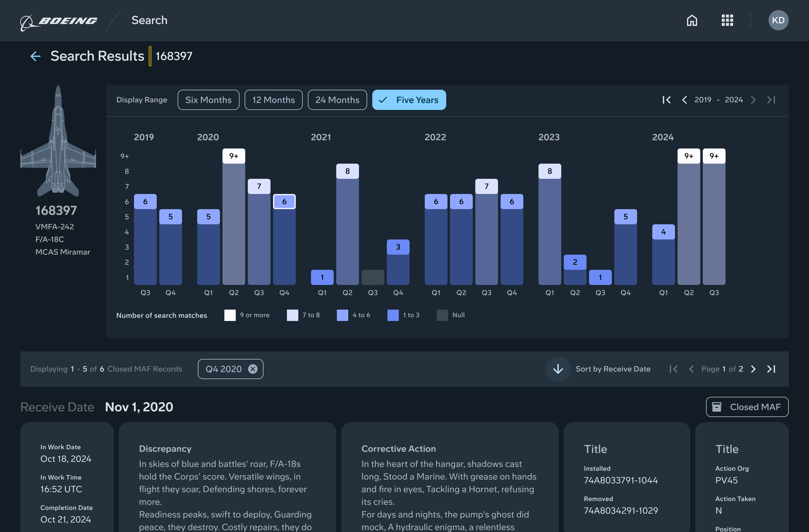The height and width of the screenshot is (532, 809).
Task: Click the VMFA-242 squadron text
Action: (54, 227)
